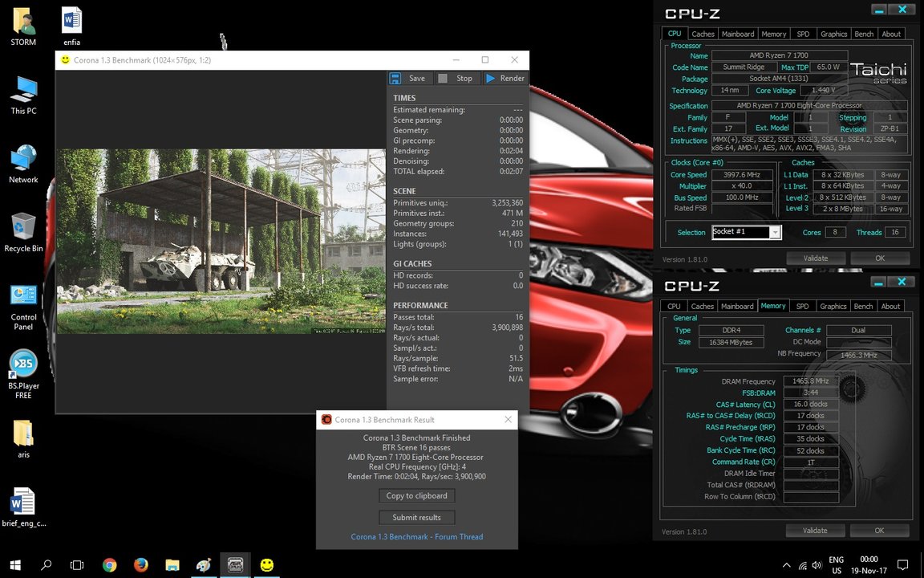Switch to CPU tab in bottom CPU-Z
The width and height of the screenshot is (924, 578).
point(674,307)
